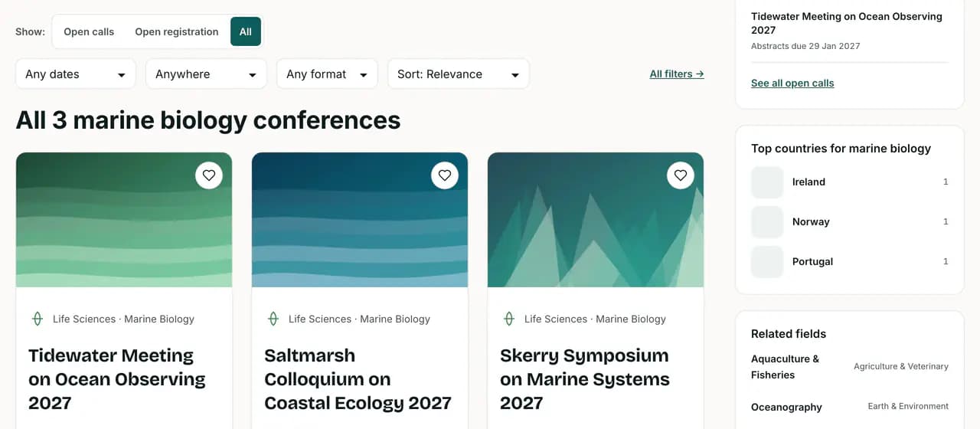Click Top countries for marine biology heading

click(841, 149)
